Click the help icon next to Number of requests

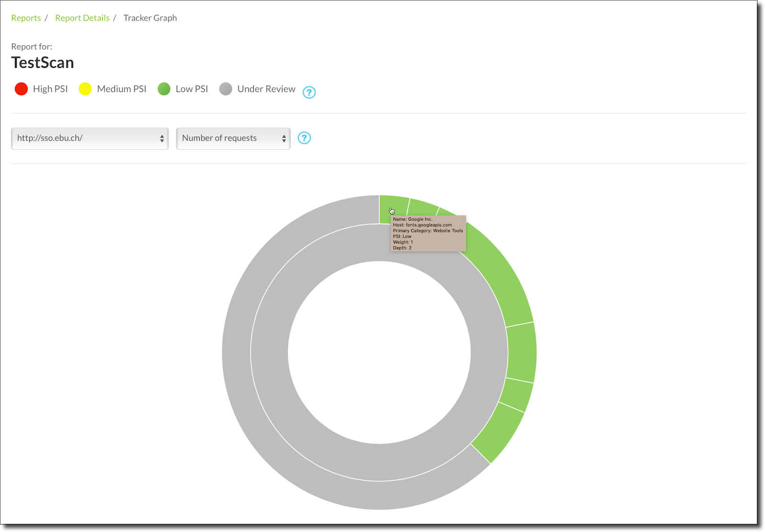point(304,138)
